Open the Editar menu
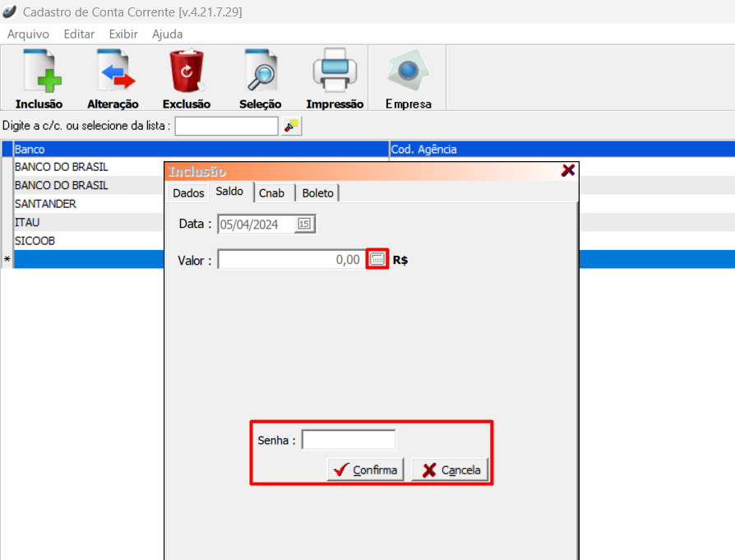Image resolution: width=735 pixels, height=560 pixels. (79, 35)
